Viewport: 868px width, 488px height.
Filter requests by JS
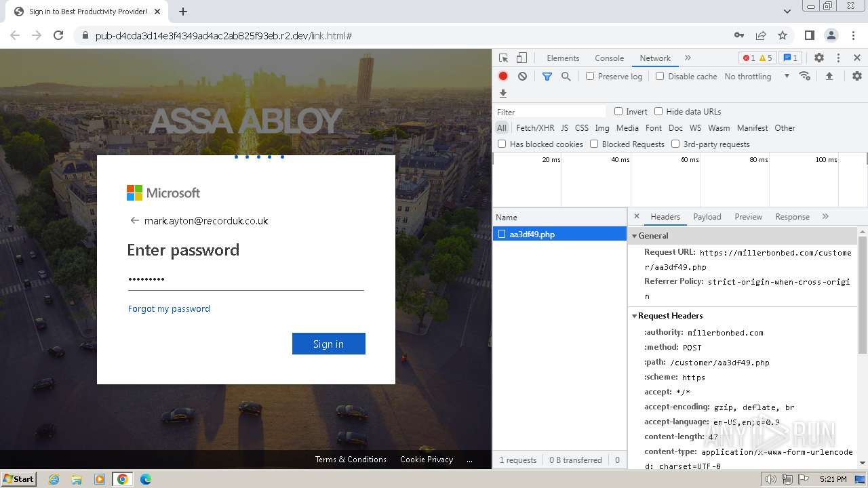(x=564, y=127)
